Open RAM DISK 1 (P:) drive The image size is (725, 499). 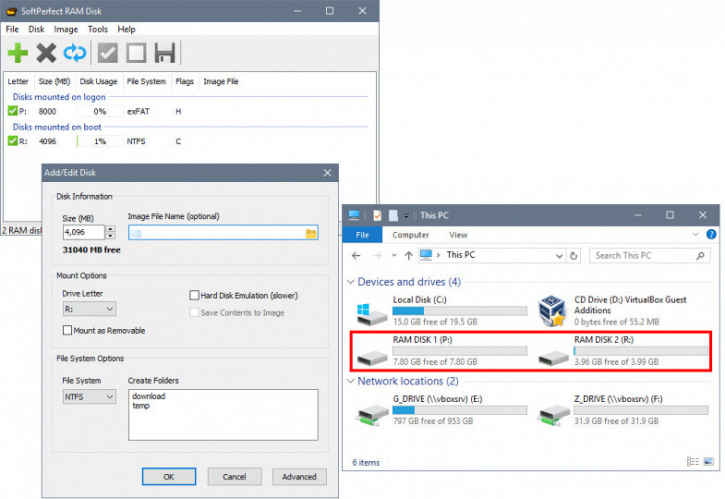(x=433, y=351)
